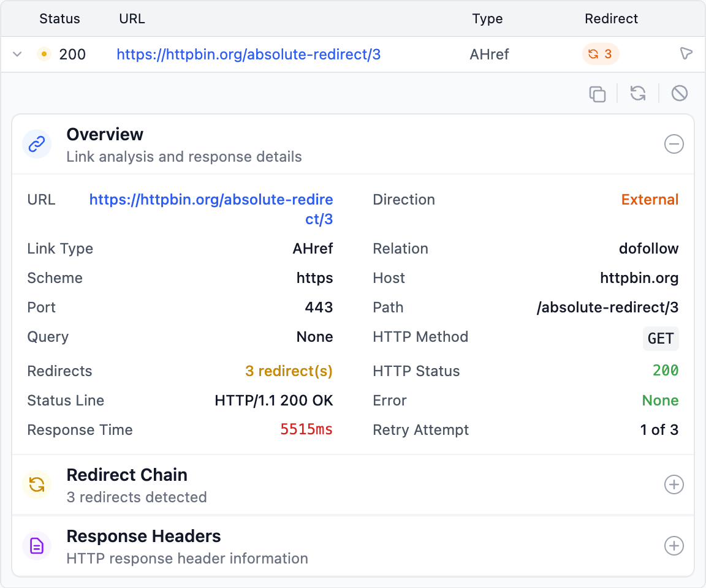Open the URL link inside Overview details
The width and height of the screenshot is (706, 588).
[211, 200]
